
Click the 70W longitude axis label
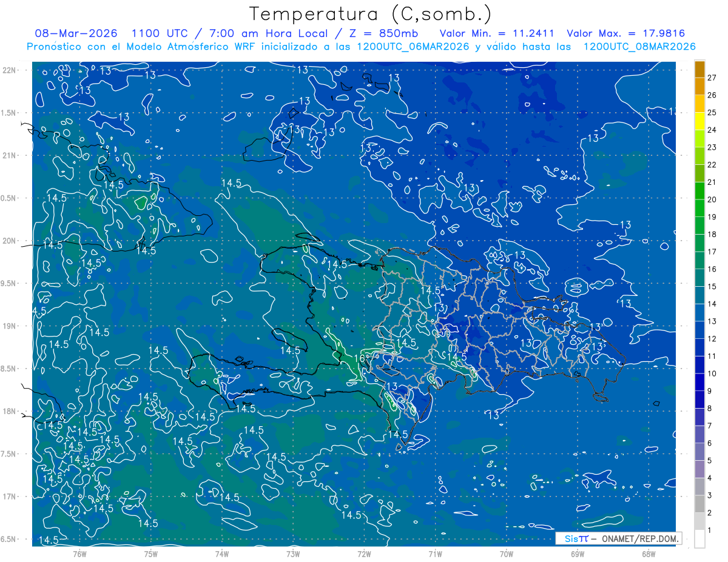tap(506, 554)
